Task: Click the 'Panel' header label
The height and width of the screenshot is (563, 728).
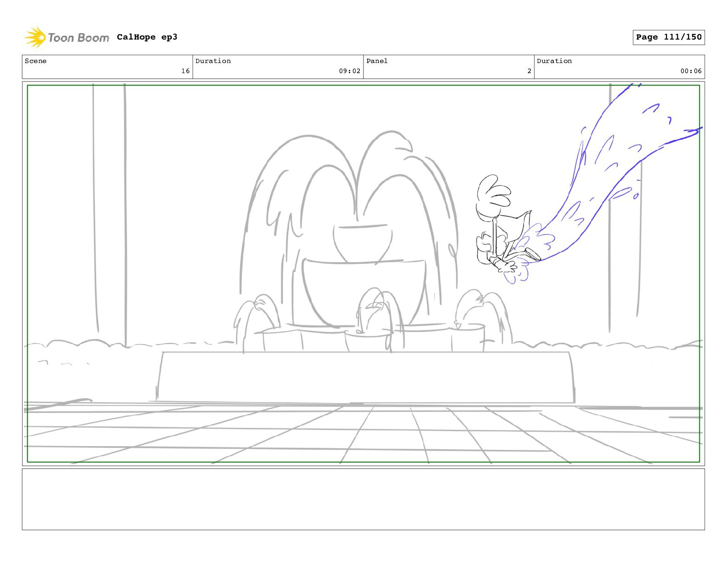Action: 377,61
